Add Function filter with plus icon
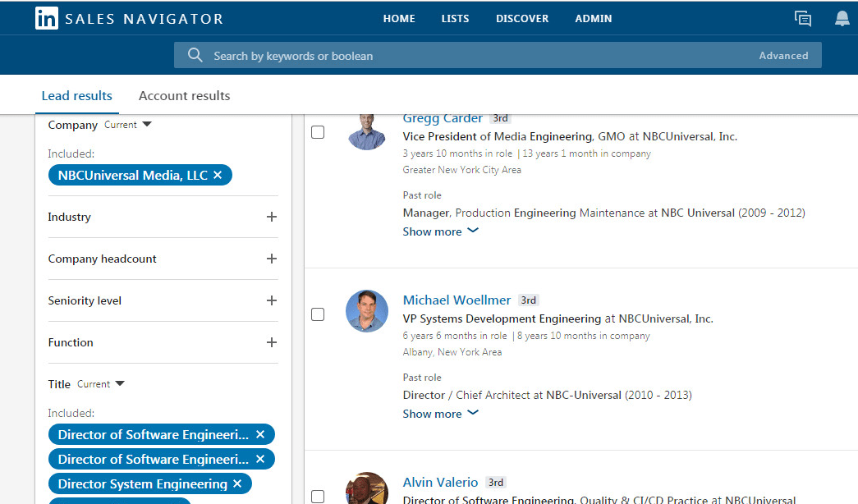The width and height of the screenshot is (858, 504). point(272,342)
